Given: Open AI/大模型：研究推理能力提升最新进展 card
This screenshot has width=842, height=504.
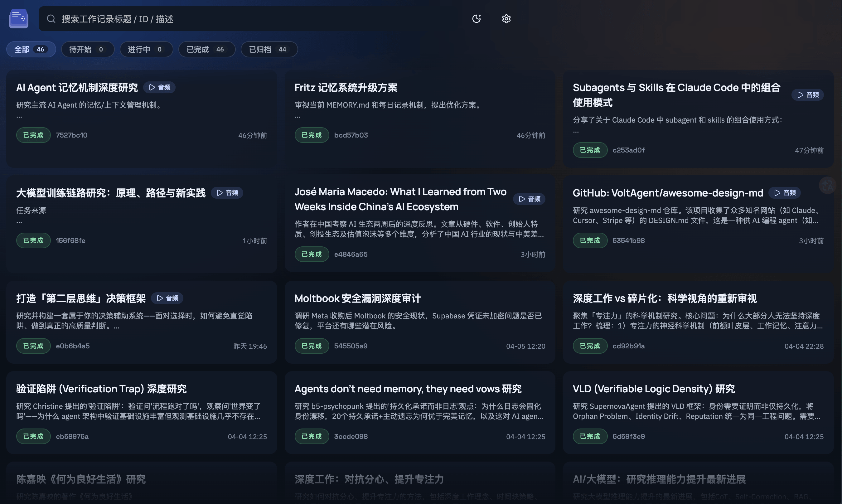Looking at the screenshot, I should click(x=698, y=482).
